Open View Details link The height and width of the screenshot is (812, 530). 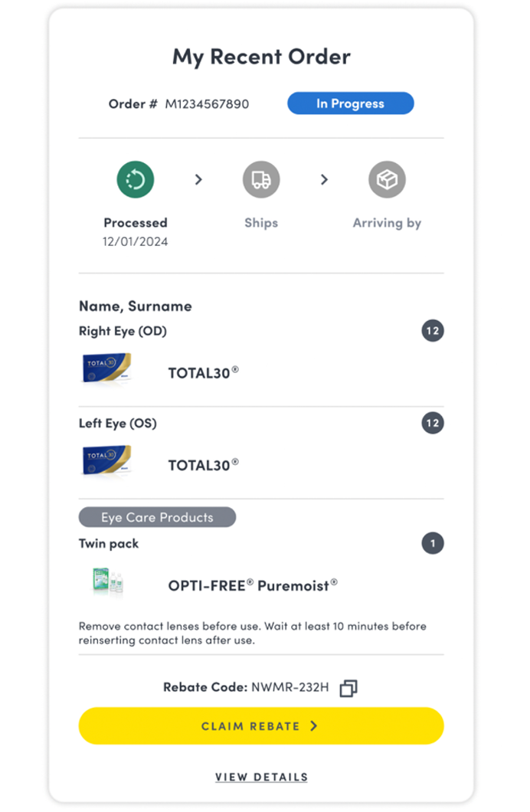tap(260, 777)
